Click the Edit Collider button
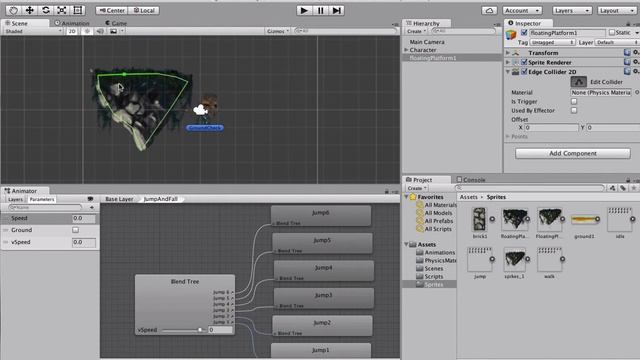This screenshot has width=640, height=360. click(x=578, y=82)
